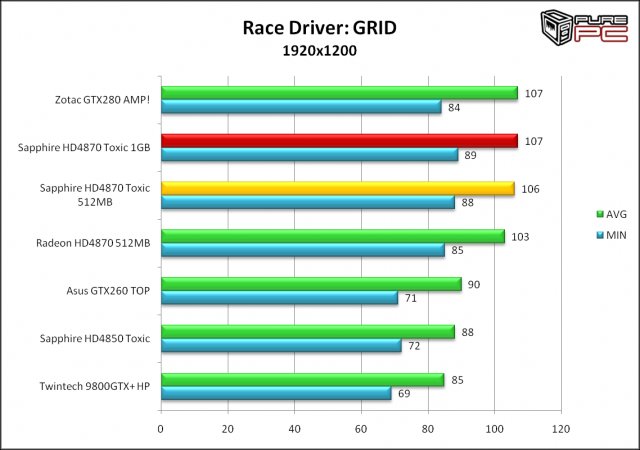Viewport: 640px width, 450px height.
Task: Click the blue MIN bar for Sapphire HD4870 Toxic 1GB
Action: [310, 155]
